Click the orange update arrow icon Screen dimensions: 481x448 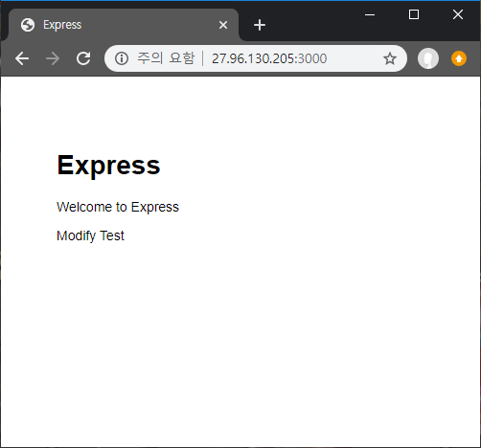(459, 58)
